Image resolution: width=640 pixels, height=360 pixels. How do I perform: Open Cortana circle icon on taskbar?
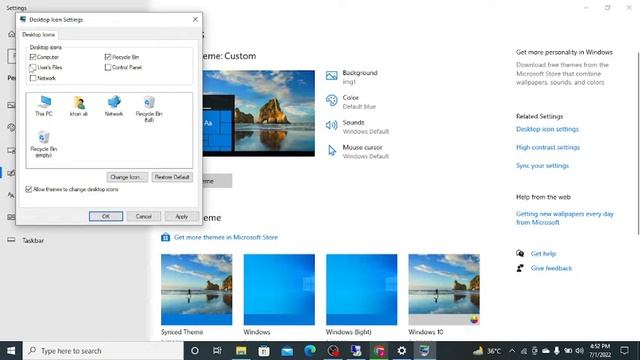(195, 351)
